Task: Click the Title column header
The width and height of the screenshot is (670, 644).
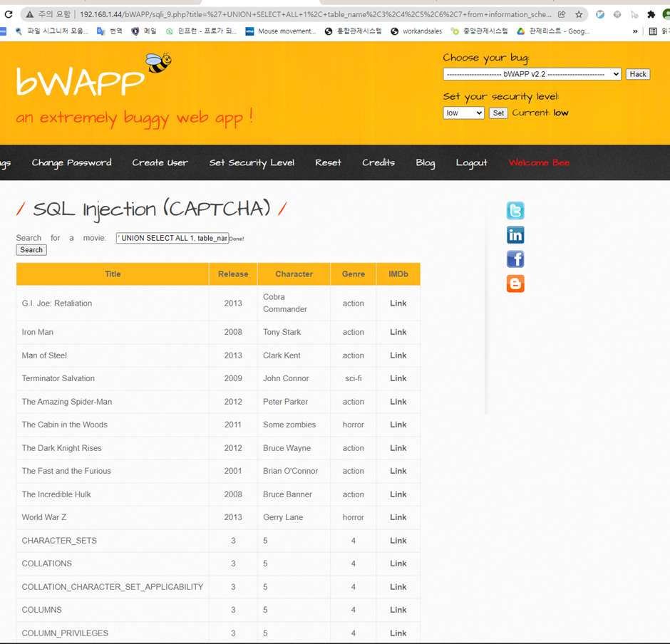Action: click(x=113, y=274)
